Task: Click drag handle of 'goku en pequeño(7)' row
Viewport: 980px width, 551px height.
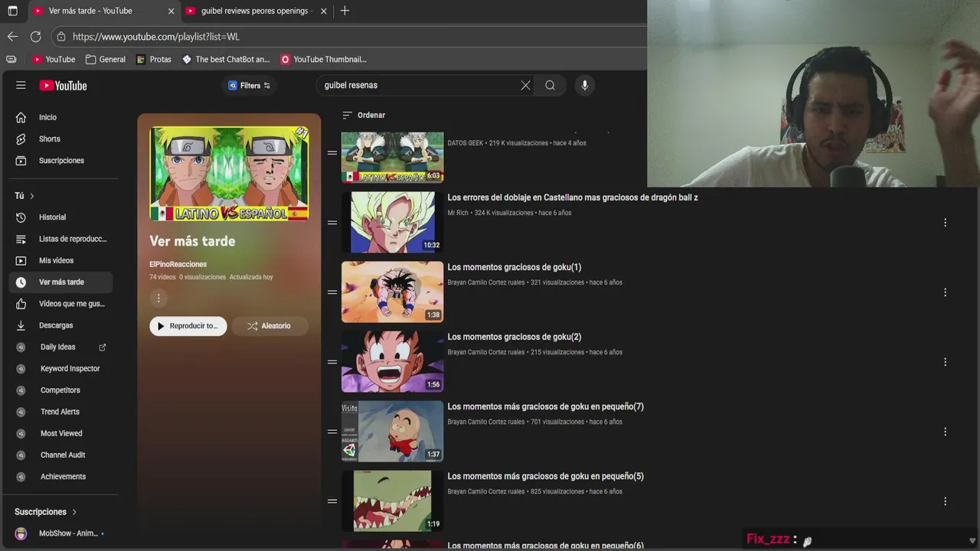Action: tap(332, 432)
